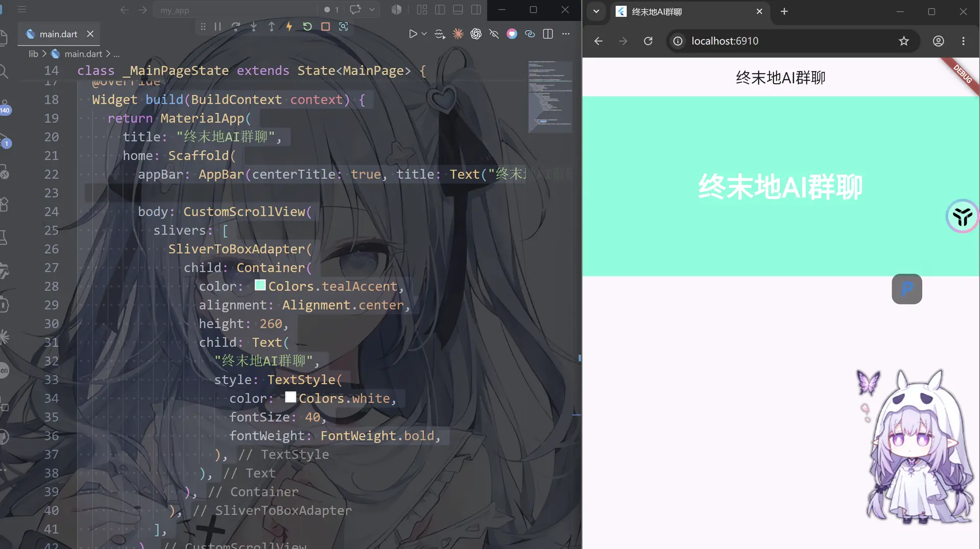Click the gray P floating button
The image size is (980, 549).
click(x=907, y=289)
